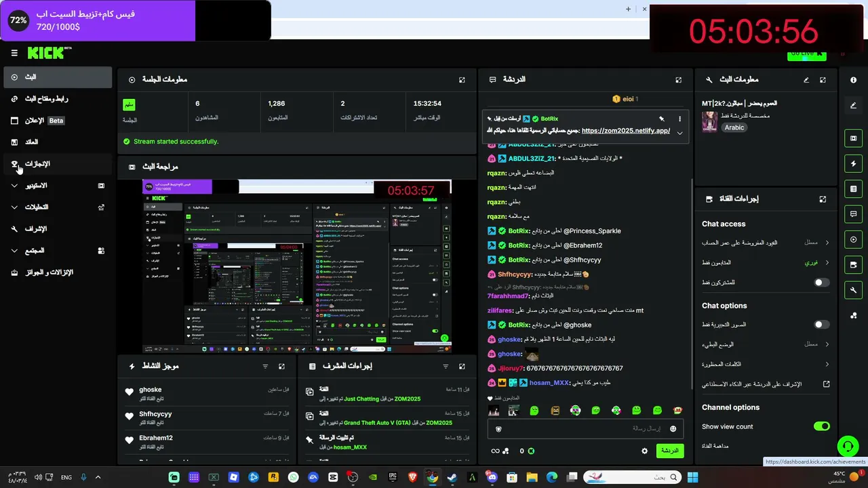Click the three-dots icon at bottom of right rail
868x488 pixels.
pos(853,316)
